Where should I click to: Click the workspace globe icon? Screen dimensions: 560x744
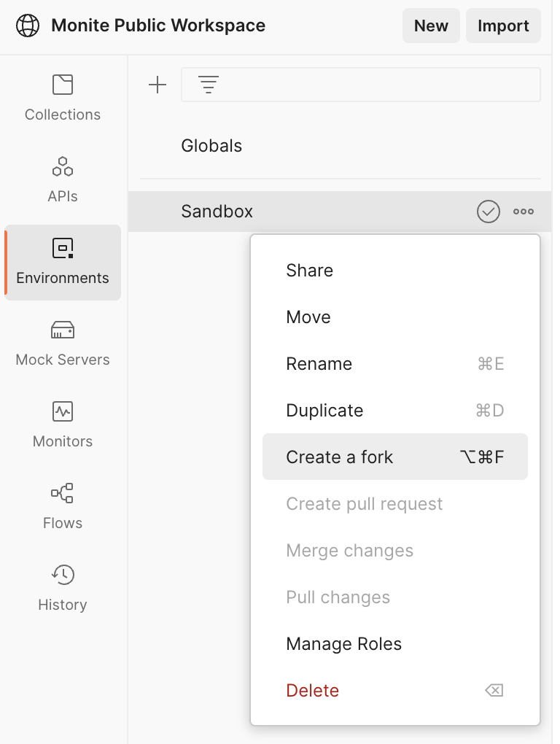coord(28,26)
